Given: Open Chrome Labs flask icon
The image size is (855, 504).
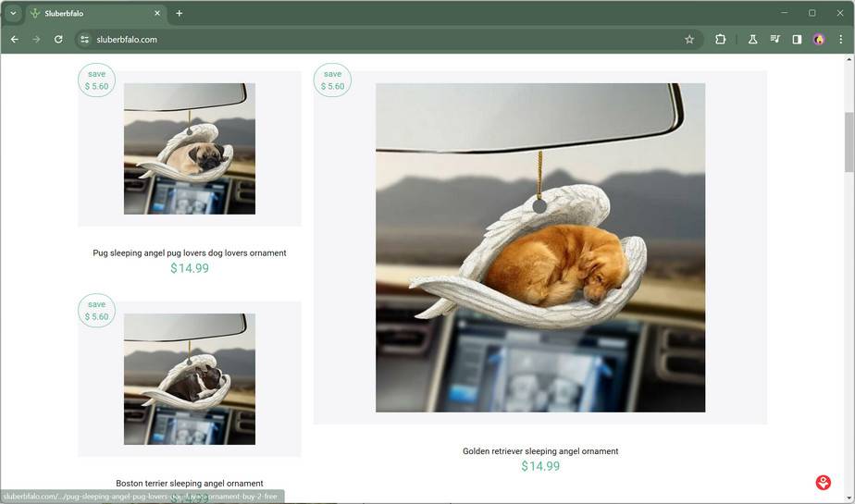Looking at the screenshot, I should pos(752,39).
